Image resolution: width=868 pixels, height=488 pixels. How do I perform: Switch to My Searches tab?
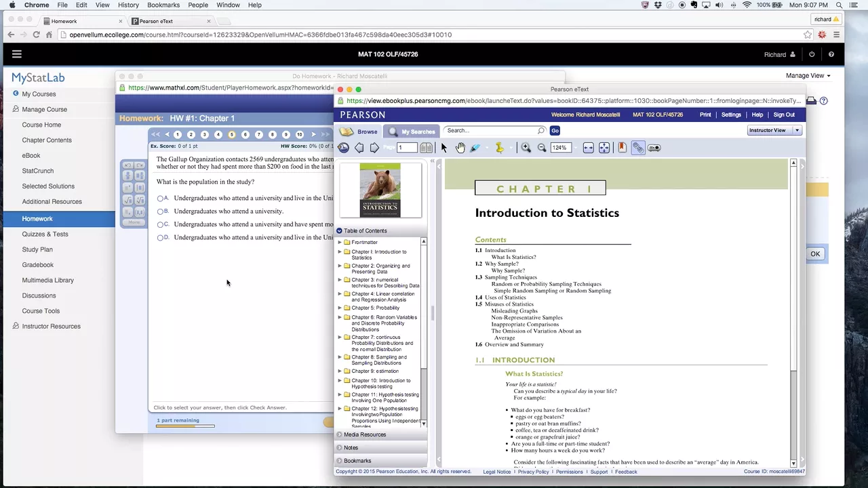click(411, 131)
